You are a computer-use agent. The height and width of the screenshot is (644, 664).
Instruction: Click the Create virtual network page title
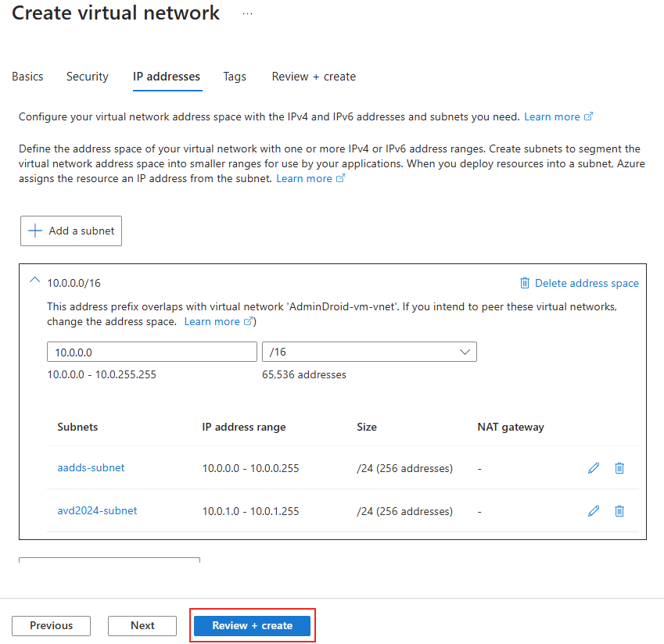[116, 13]
